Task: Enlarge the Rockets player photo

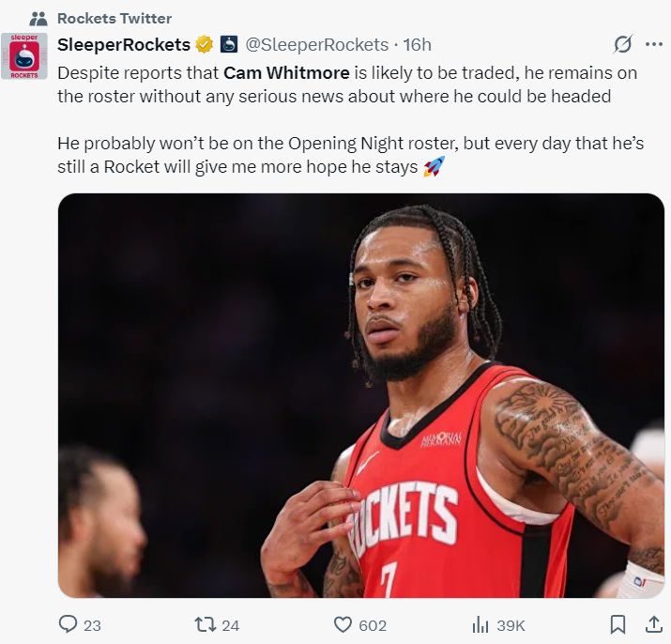Action: point(360,395)
